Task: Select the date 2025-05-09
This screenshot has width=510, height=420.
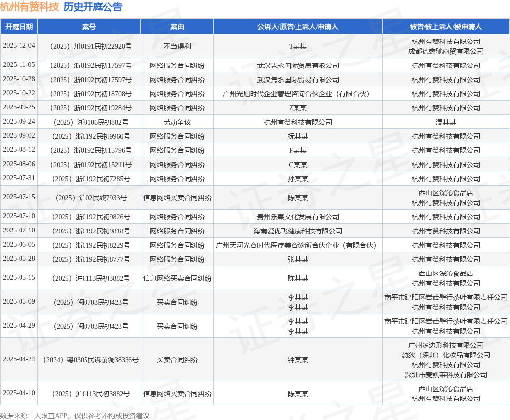Action: [19, 301]
